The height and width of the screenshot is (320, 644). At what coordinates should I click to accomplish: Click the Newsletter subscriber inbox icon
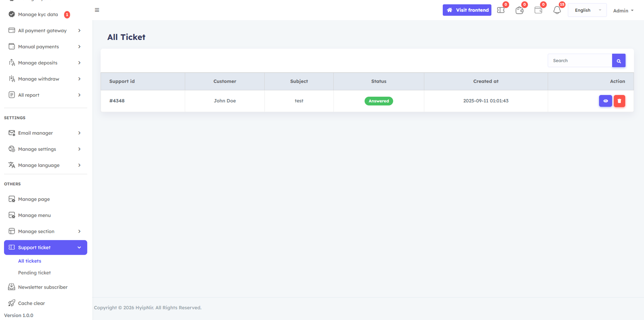[x=12, y=287]
